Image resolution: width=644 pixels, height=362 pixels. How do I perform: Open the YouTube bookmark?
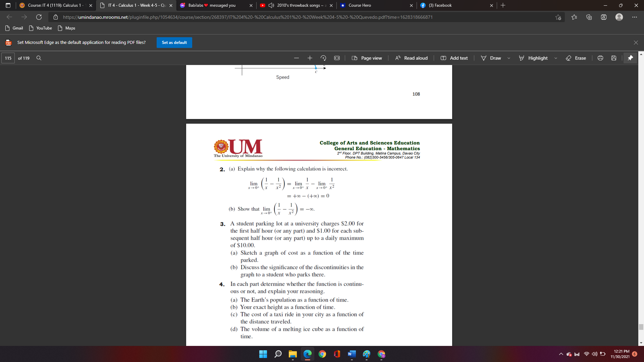point(40,28)
